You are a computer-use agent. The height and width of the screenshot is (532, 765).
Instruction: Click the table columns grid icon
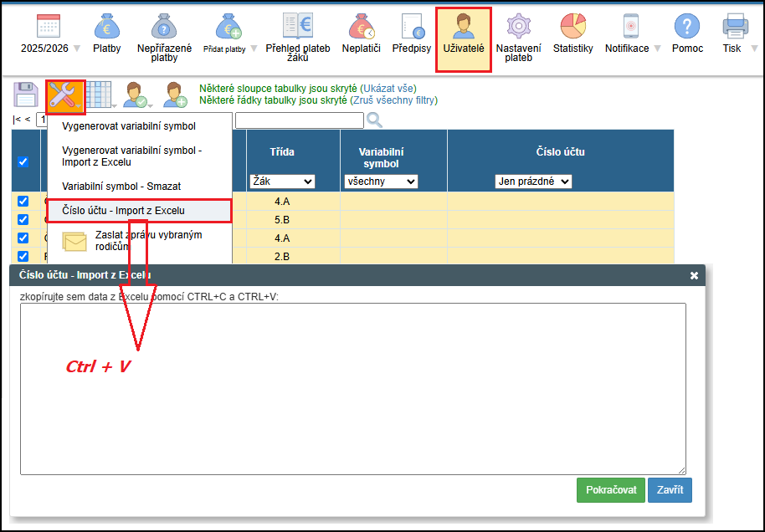pos(100,95)
